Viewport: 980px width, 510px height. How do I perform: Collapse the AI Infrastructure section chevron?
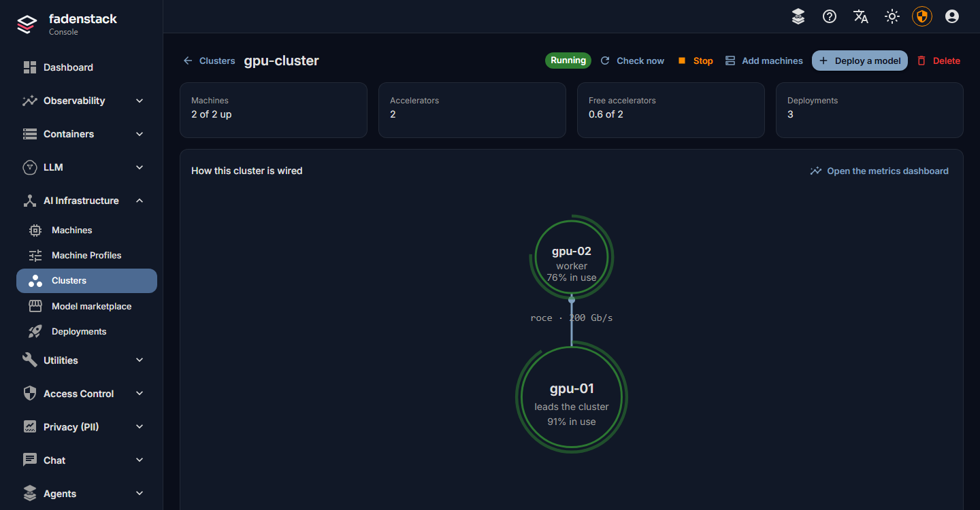[x=140, y=201]
